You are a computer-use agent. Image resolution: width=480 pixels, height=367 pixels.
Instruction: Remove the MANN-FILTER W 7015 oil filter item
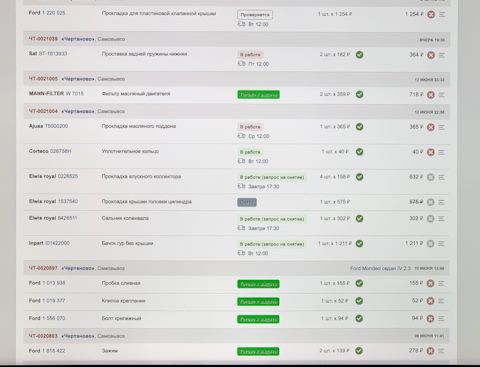[x=431, y=95]
